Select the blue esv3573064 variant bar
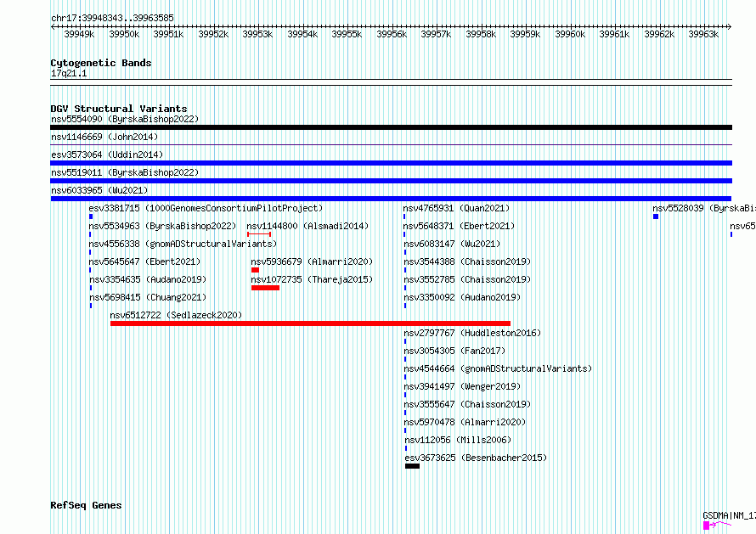 tap(391, 163)
